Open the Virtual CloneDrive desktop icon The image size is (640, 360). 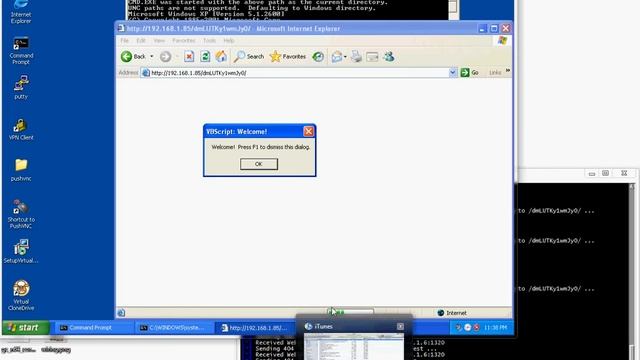click(x=21, y=296)
